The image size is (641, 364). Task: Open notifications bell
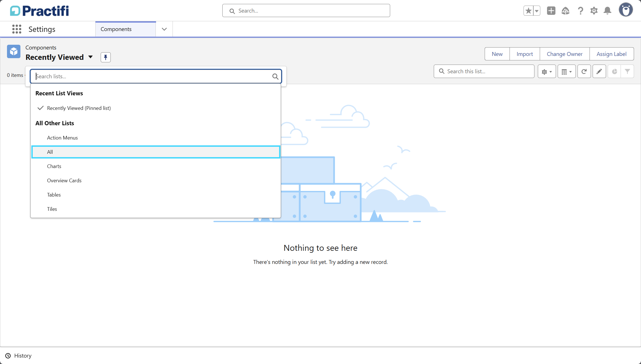(607, 11)
